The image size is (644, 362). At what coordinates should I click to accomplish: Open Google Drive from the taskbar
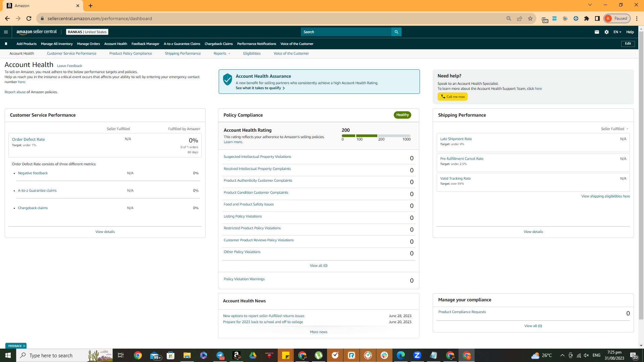tap(253, 355)
